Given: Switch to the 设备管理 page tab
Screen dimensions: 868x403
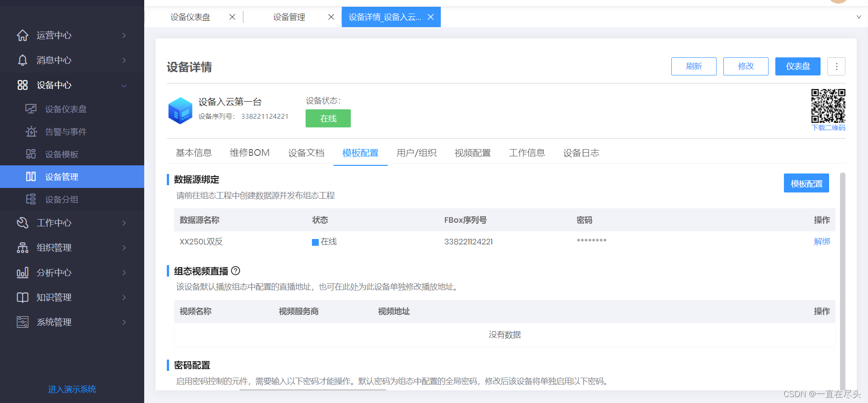Looking at the screenshot, I should [289, 17].
